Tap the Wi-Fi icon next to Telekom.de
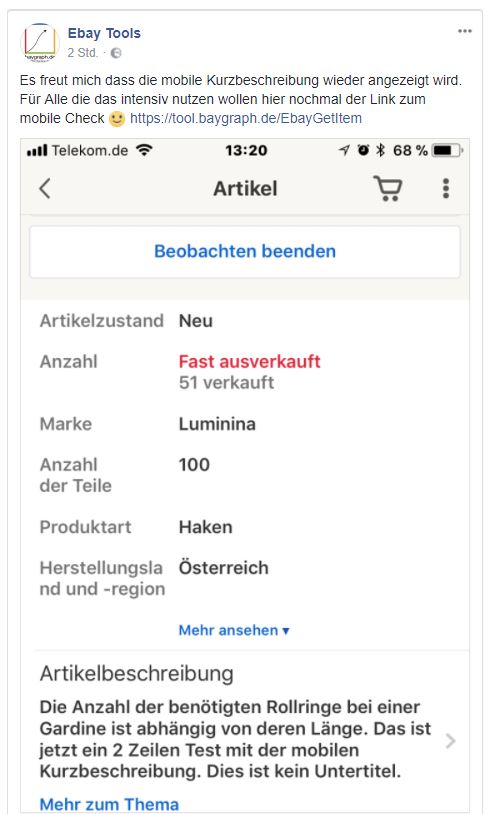Viewport: 490px width, 814px height. pyautogui.click(x=144, y=151)
